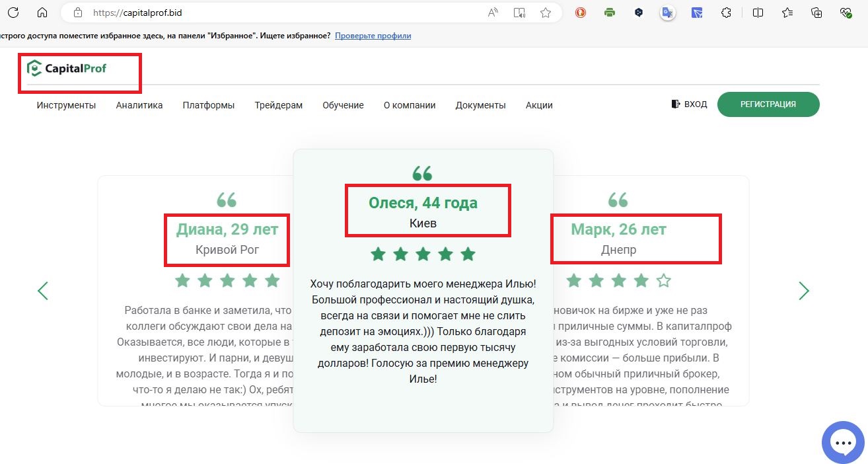Viewport: 868px width, 464px height.
Task: Show next review with right arrow
Action: click(803, 291)
